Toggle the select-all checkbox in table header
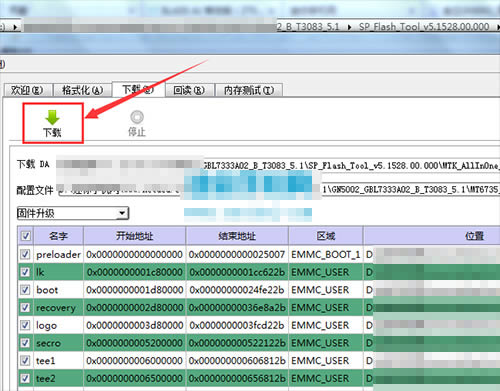Image resolution: width=500 pixels, height=391 pixels. 26,236
